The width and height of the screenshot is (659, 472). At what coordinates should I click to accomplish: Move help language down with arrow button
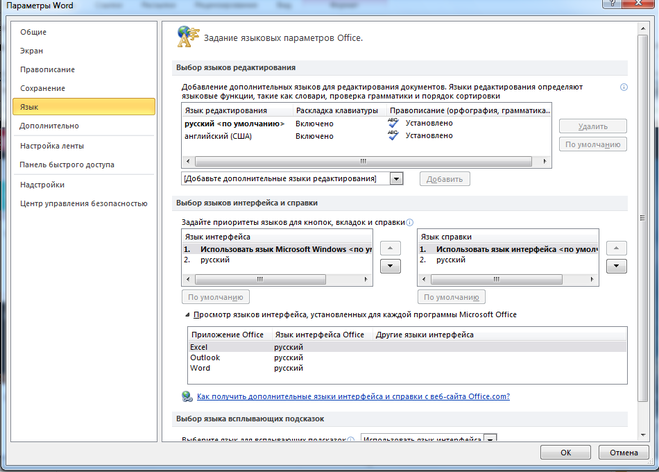(617, 265)
